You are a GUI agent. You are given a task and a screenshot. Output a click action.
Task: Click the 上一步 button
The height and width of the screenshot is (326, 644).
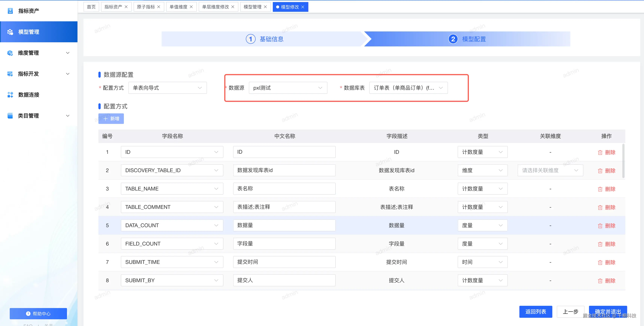pyautogui.click(x=570, y=312)
